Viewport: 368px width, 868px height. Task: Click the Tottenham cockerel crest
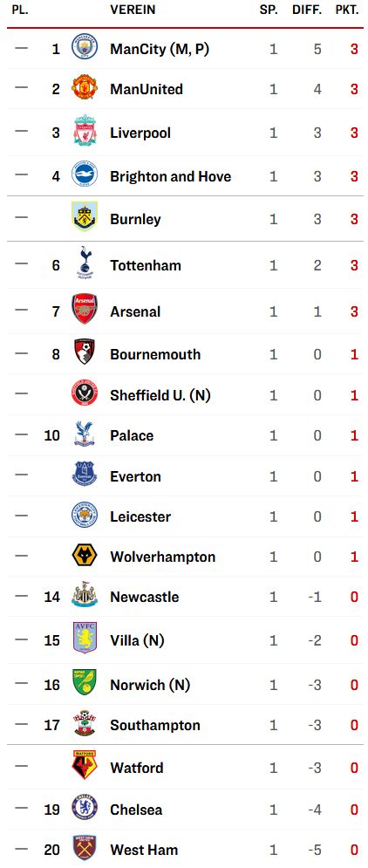click(85, 262)
